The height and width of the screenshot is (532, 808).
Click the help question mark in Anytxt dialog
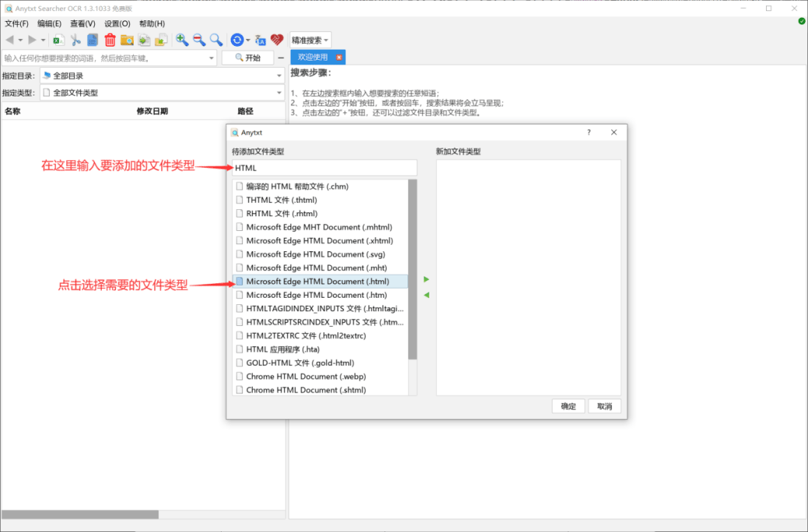(x=589, y=132)
